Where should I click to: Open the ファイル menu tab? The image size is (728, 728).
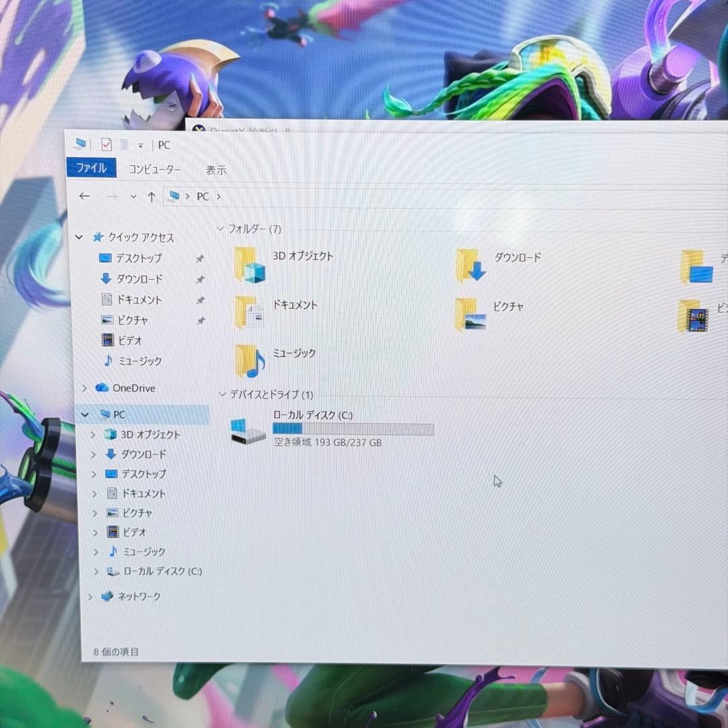click(91, 169)
